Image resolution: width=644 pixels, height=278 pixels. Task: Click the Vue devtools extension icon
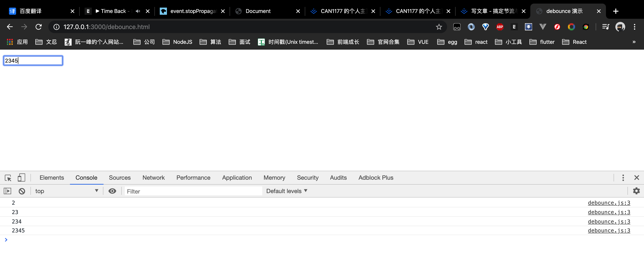(x=542, y=27)
